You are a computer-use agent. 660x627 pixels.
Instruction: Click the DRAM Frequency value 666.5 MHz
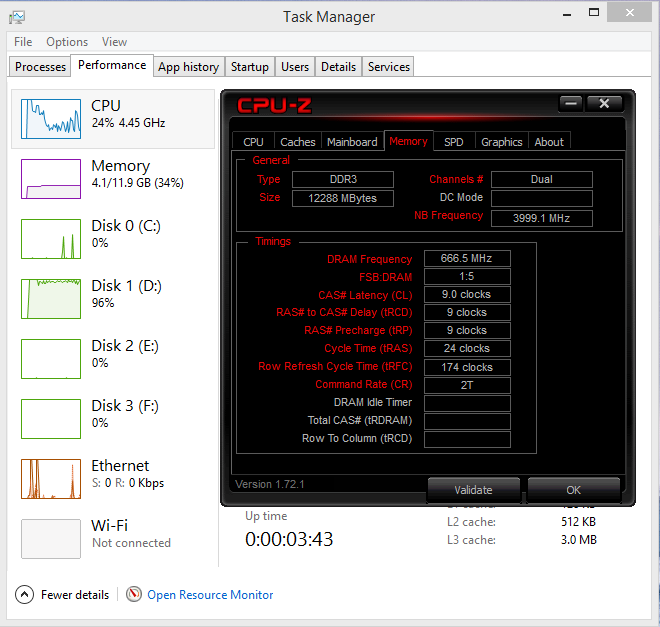coord(467,258)
